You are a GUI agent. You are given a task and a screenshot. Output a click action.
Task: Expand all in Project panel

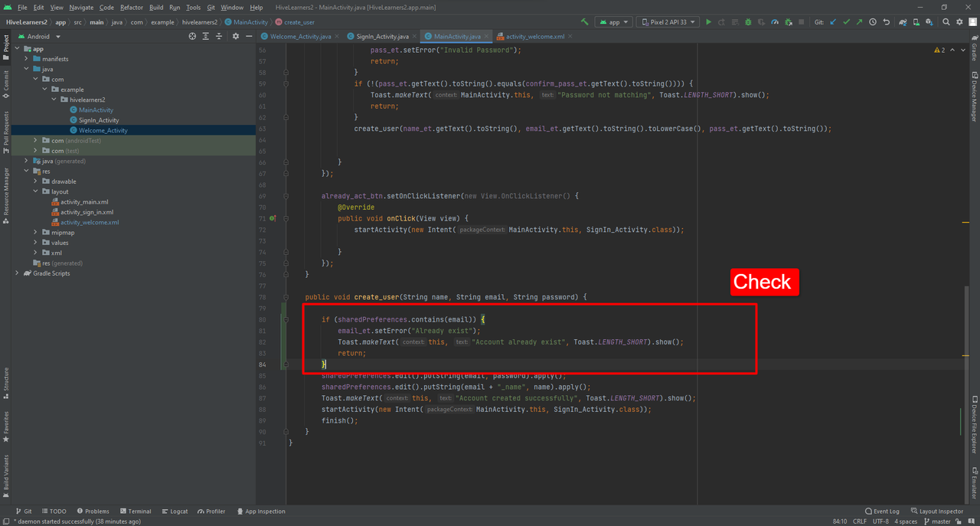pyautogui.click(x=206, y=36)
